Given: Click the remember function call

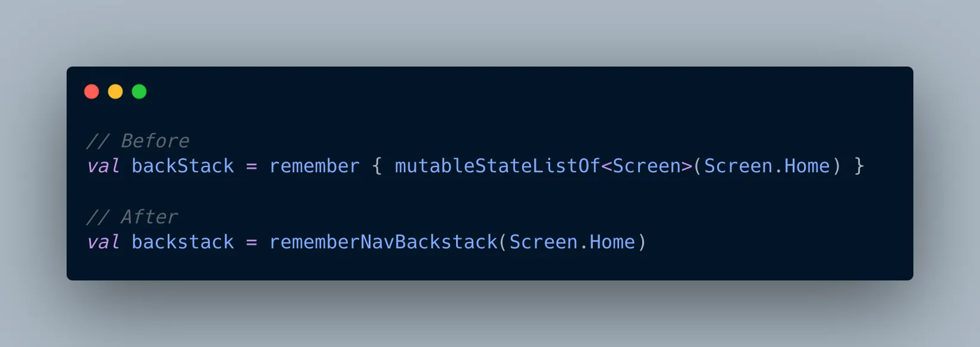Looking at the screenshot, I should [315, 166].
